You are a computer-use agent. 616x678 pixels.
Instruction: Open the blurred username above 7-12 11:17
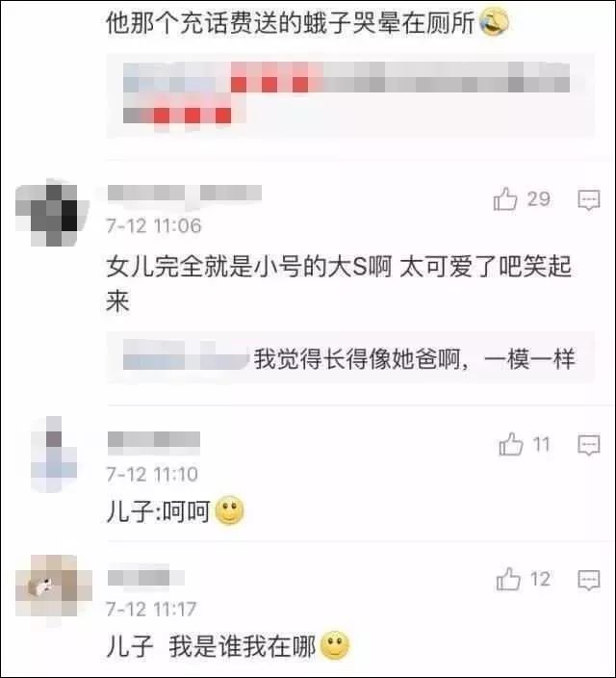coord(146,578)
